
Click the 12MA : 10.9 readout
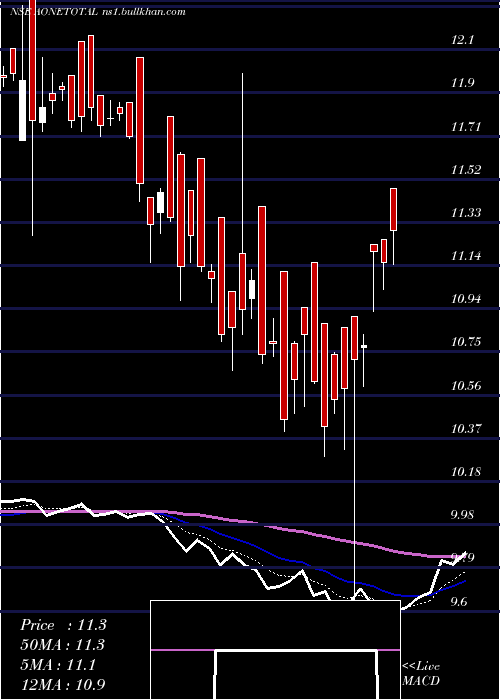pyautogui.click(x=63, y=685)
